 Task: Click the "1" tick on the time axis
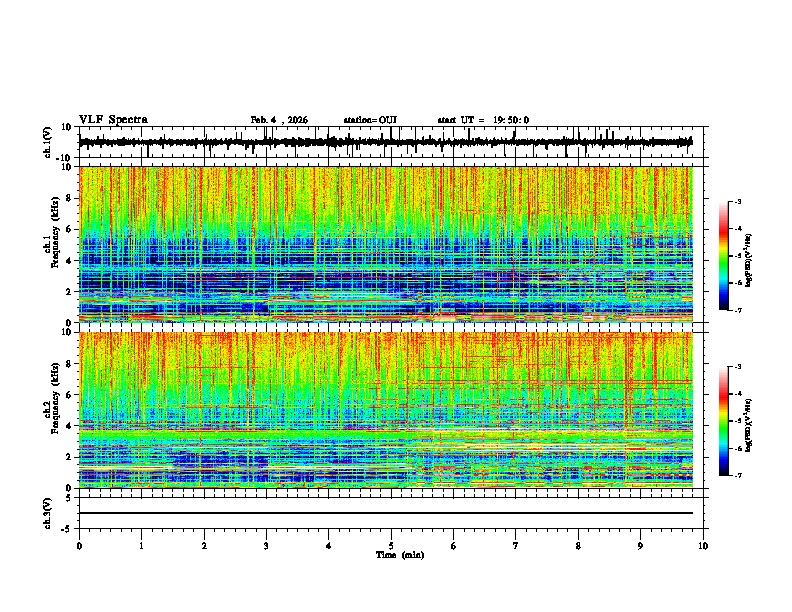click(141, 546)
